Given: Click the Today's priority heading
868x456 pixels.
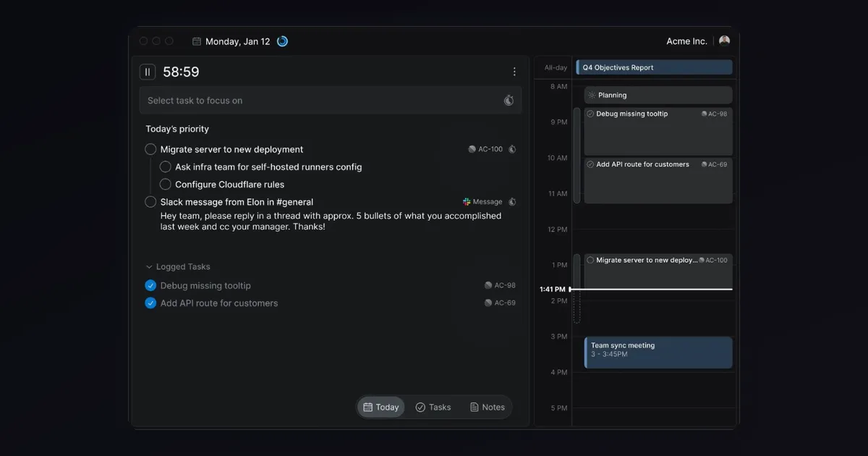Looking at the screenshot, I should coord(177,129).
